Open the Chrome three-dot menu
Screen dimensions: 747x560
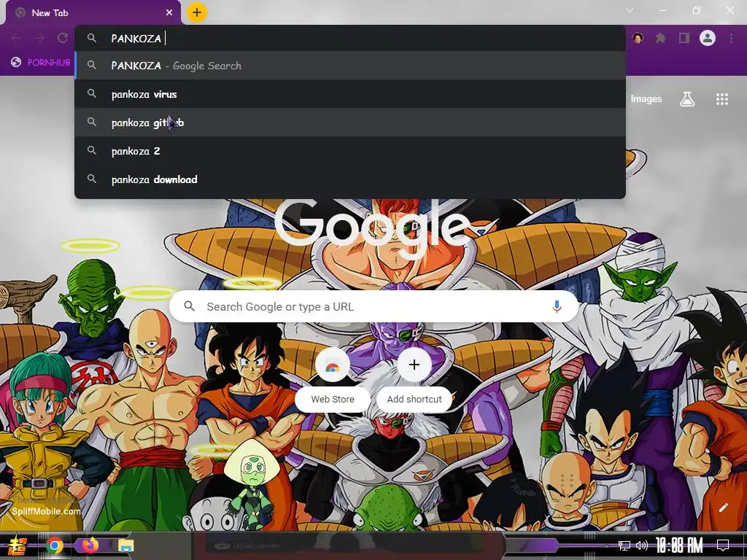coord(731,38)
